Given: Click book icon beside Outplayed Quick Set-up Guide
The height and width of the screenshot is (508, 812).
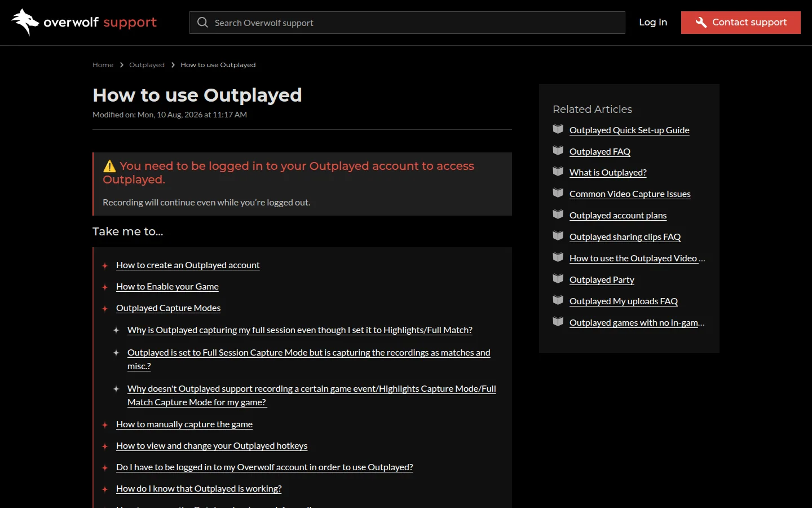Looking at the screenshot, I should [x=558, y=129].
